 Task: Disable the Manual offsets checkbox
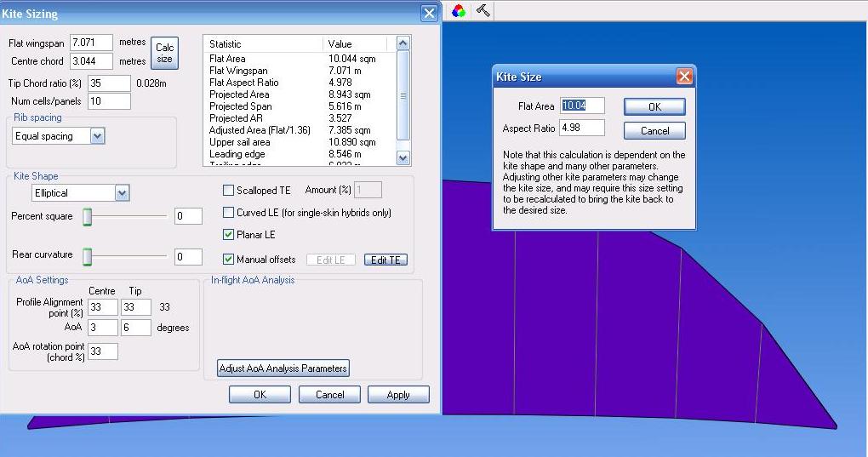[x=228, y=259]
